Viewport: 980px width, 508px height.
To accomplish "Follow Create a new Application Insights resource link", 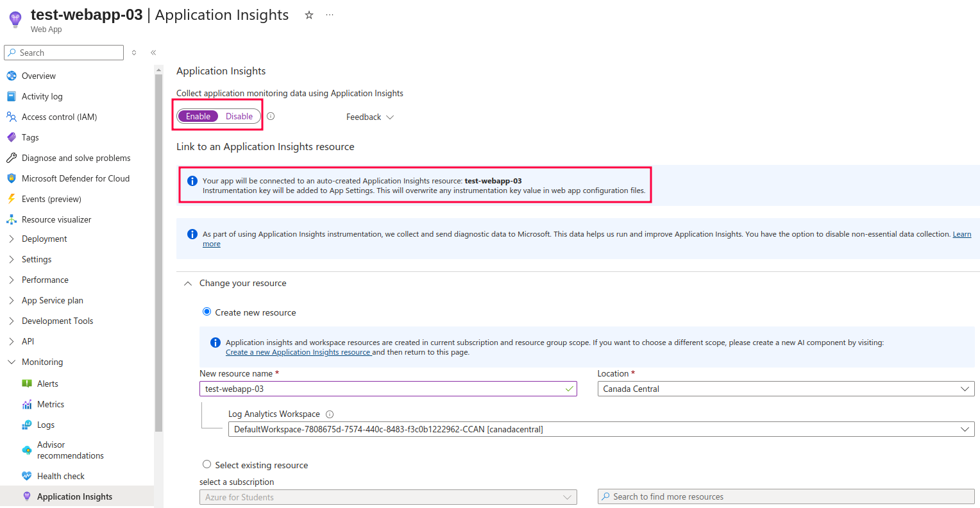I will [x=298, y=352].
